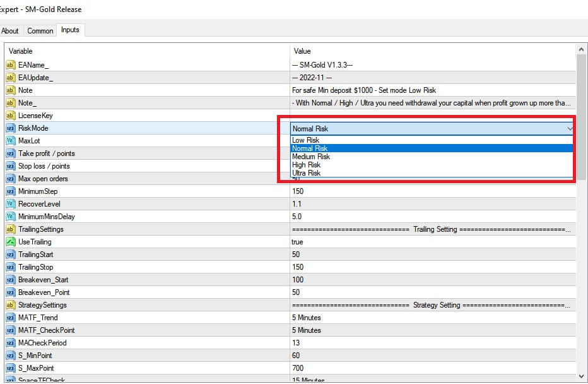This screenshot has width=588, height=384.
Task: Click the MATF_Trend type icon
Action: (10, 318)
